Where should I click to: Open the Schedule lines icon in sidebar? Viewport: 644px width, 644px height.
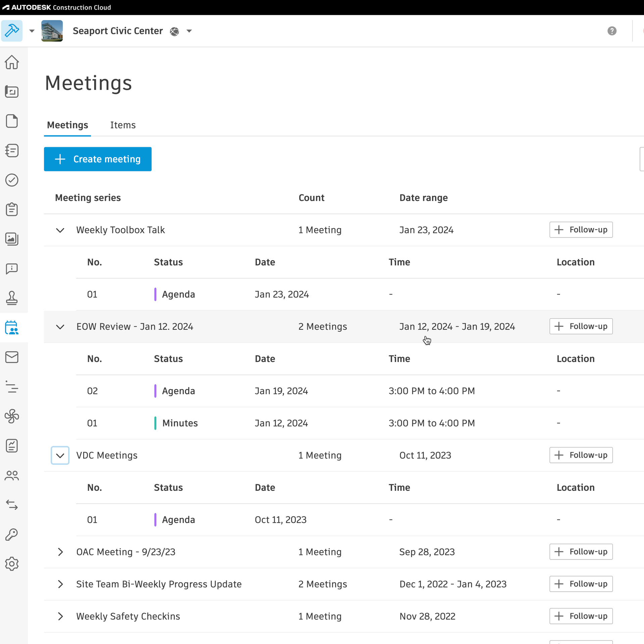pos(12,387)
